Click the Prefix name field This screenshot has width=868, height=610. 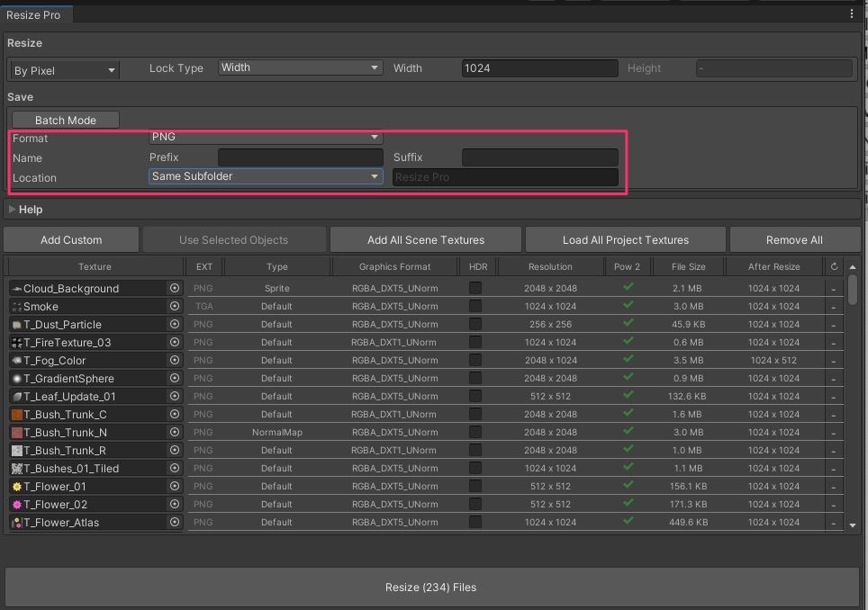(301, 157)
